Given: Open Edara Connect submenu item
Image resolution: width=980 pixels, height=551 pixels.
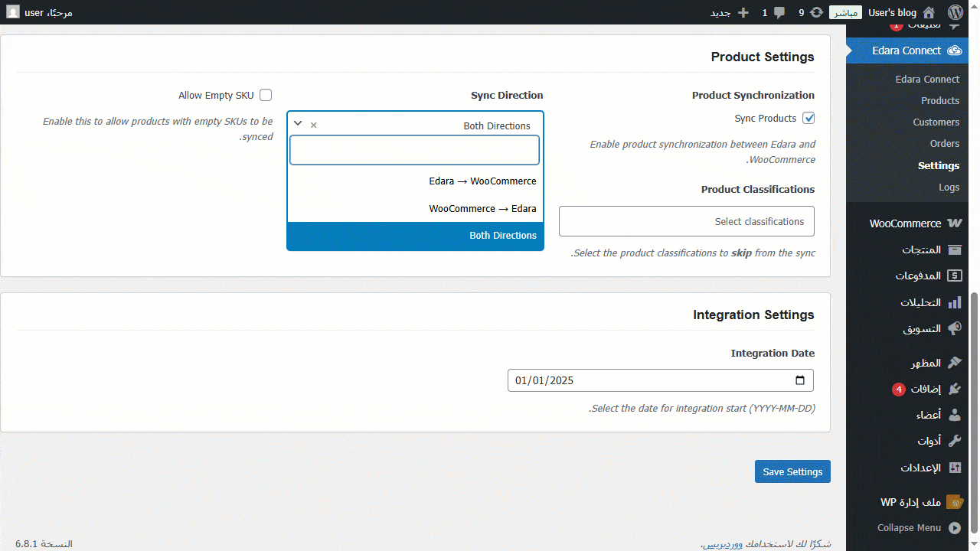Looking at the screenshot, I should (927, 79).
